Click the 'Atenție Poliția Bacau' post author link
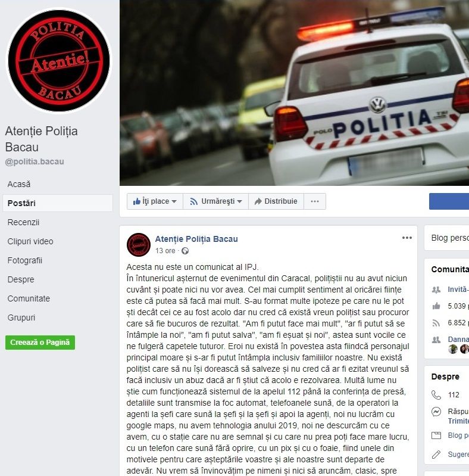The image size is (469, 476). (x=196, y=239)
